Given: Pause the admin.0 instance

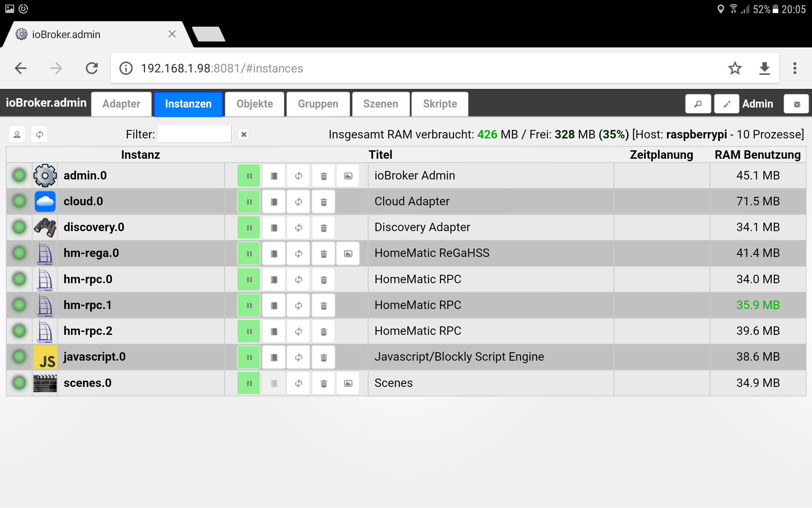Looking at the screenshot, I should tap(249, 176).
